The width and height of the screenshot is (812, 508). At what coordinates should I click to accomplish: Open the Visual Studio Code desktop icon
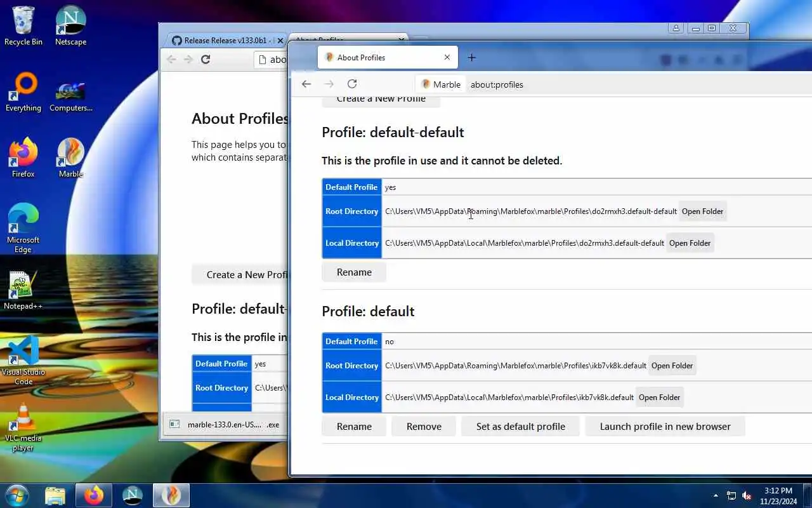point(23,361)
